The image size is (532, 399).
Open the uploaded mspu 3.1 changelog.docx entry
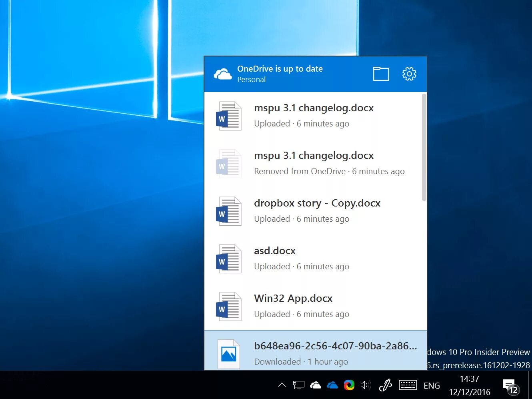click(314, 115)
